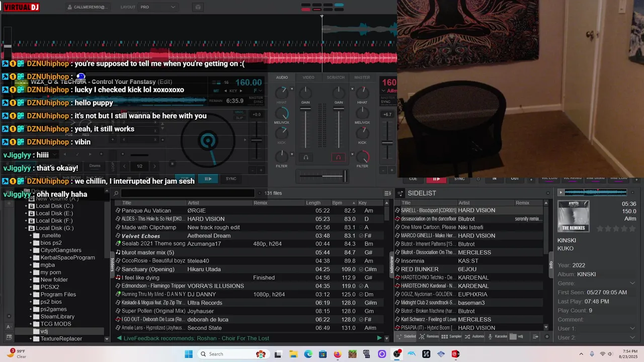Image resolution: width=644 pixels, height=362 pixels.
Task: Open the Windows Start menu
Action: tap(189, 354)
